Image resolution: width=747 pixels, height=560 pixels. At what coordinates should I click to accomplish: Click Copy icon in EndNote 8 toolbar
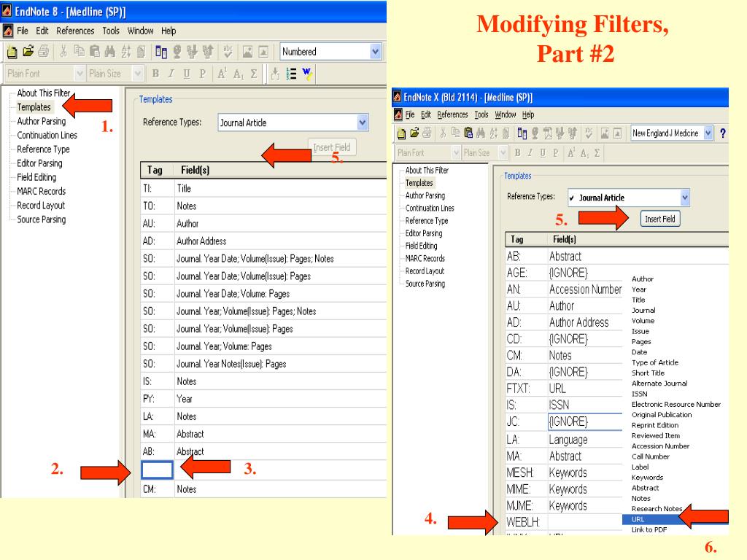79,51
